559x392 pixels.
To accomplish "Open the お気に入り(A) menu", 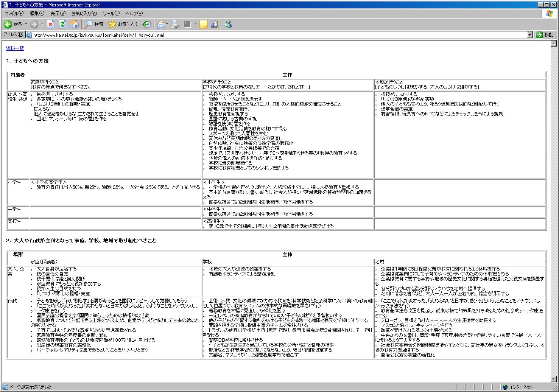I will point(84,14).
